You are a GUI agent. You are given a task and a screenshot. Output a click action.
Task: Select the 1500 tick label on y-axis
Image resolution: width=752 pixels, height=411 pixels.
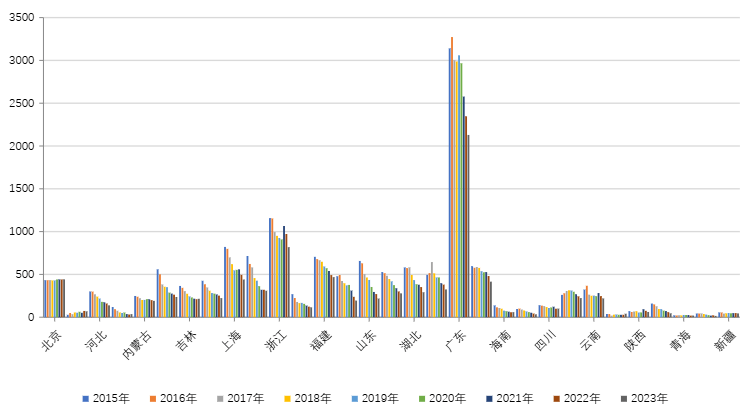tap(20, 189)
